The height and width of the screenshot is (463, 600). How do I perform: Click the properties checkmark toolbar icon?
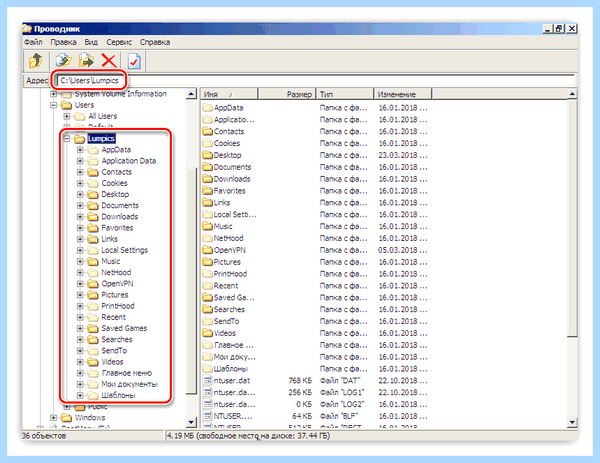click(134, 60)
